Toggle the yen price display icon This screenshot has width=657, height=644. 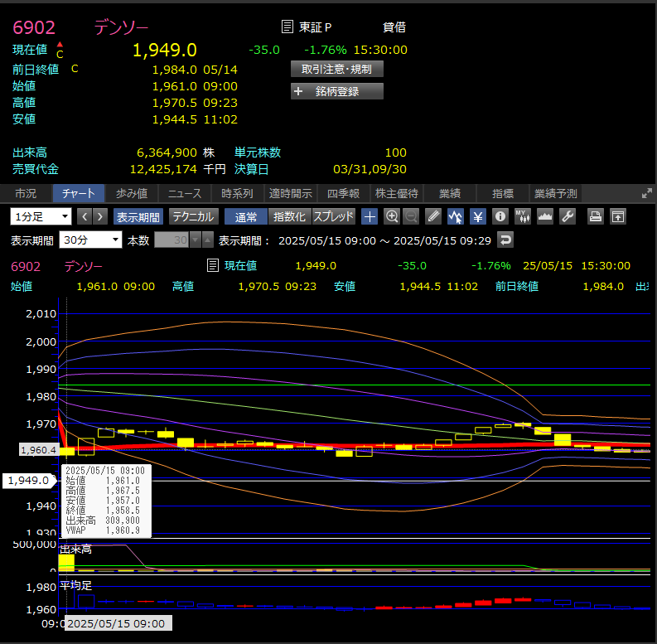pyautogui.click(x=478, y=217)
